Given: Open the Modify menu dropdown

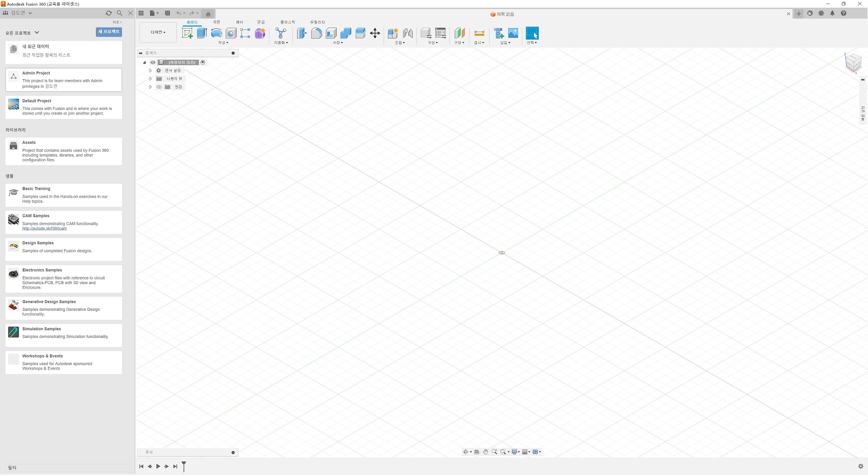Looking at the screenshot, I should click(x=338, y=43).
